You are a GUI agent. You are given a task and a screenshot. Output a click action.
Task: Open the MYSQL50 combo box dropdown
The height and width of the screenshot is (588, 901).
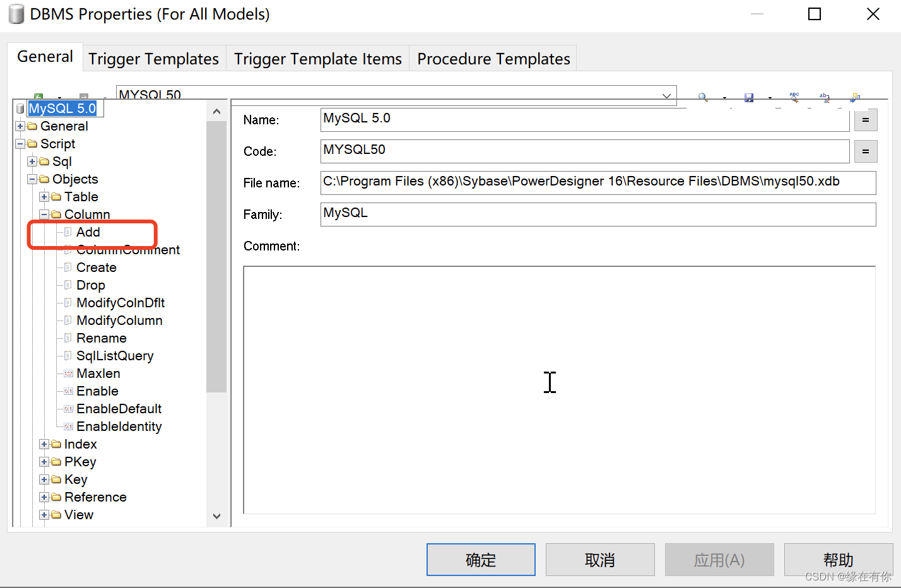pyautogui.click(x=666, y=96)
